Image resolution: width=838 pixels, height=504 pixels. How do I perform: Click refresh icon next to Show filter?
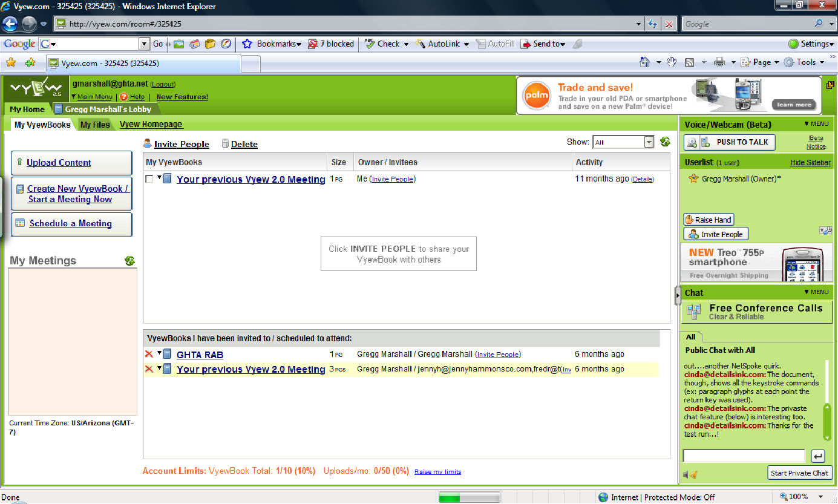click(x=665, y=142)
